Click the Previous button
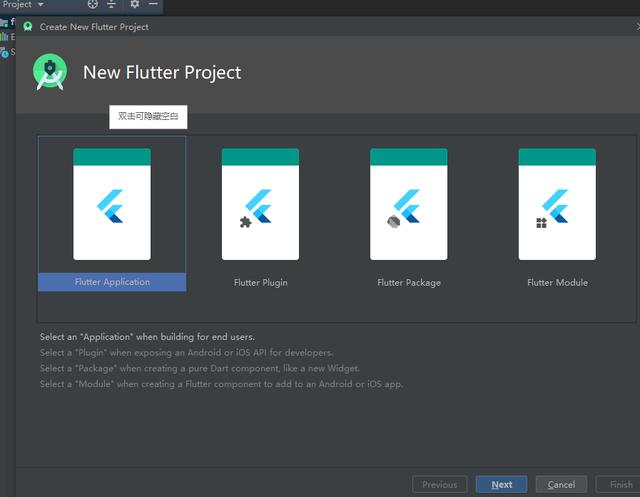The width and height of the screenshot is (640, 497). click(440, 484)
